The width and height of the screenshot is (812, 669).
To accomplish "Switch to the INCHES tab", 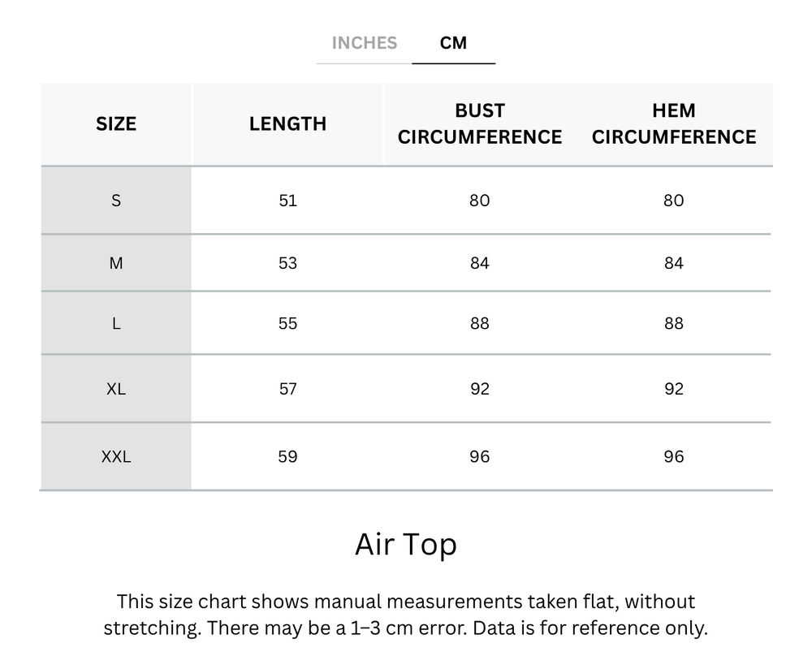I will (x=364, y=43).
